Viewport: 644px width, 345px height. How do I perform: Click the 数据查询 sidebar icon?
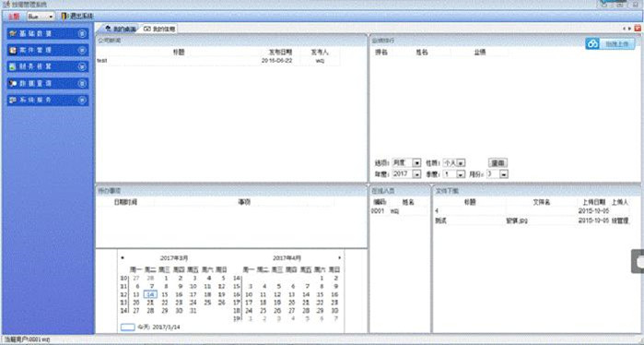[x=13, y=83]
